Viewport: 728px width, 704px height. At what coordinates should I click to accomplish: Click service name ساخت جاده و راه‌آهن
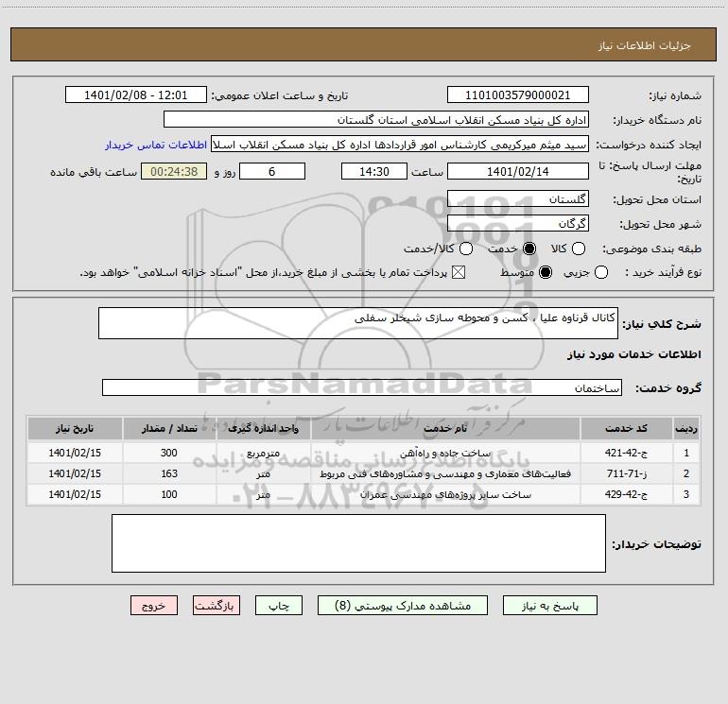(445, 454)
